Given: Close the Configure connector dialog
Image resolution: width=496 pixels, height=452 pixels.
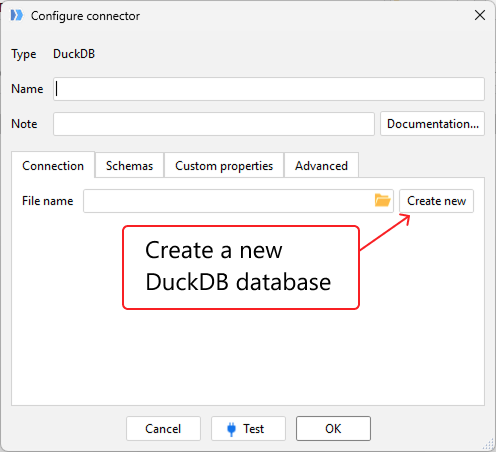Looking at the screenshot, I should 480,15.
